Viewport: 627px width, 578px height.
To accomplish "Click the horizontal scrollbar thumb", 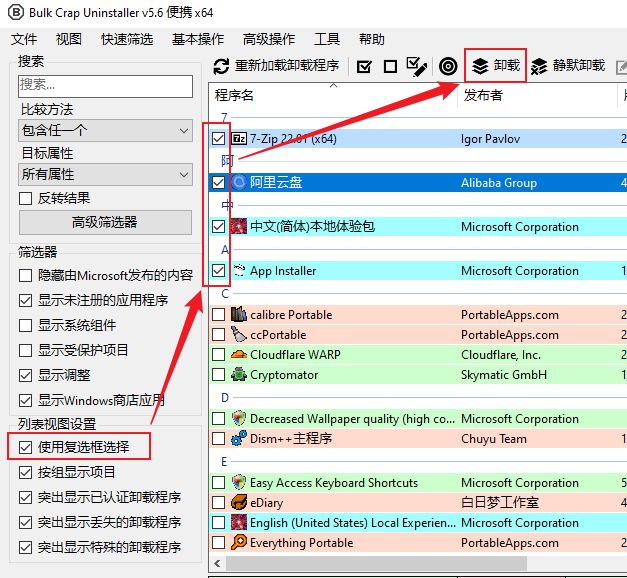I will click(376, 564).
